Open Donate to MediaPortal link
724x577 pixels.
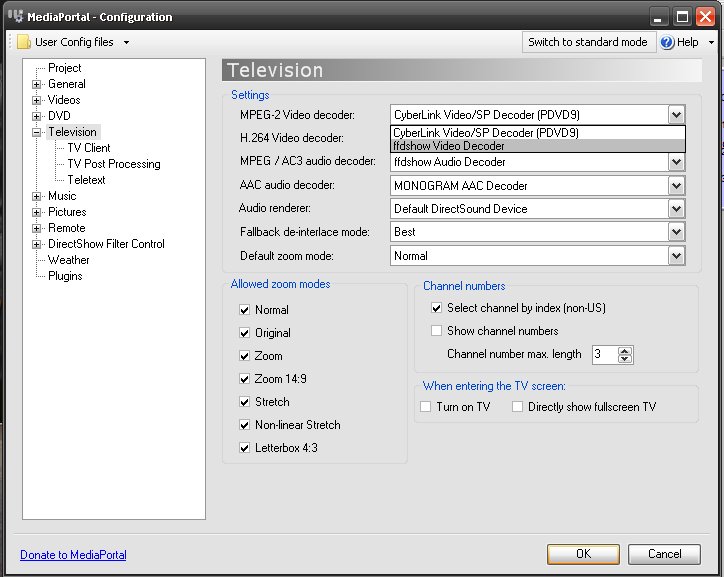(73, 554)
